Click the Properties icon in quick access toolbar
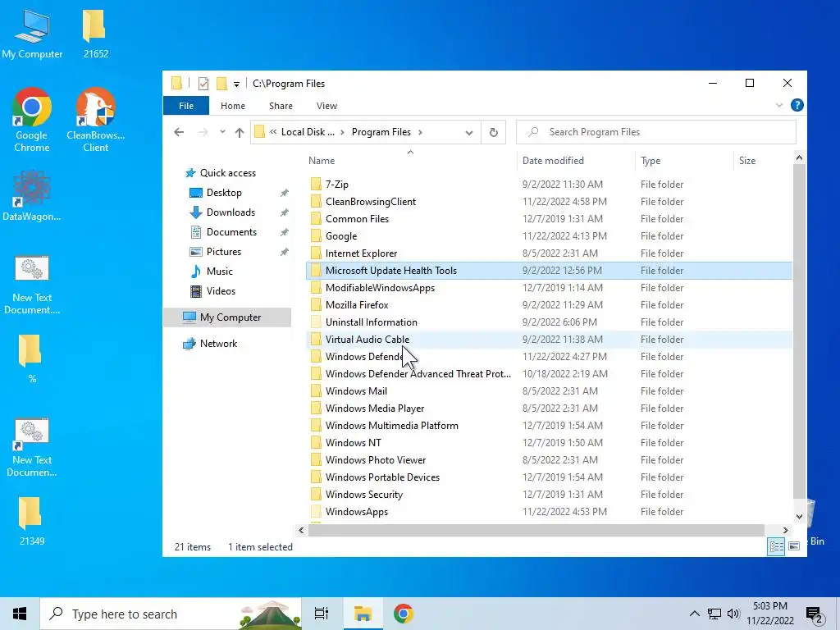The height and width of the screenshot is (630, 840). [x=203, y=84]
